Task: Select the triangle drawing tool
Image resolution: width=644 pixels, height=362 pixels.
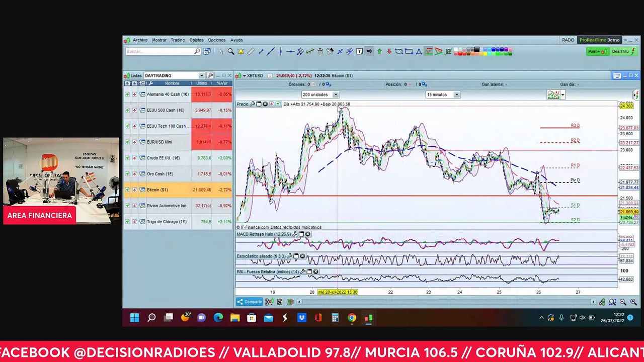Action: [419, 51]
